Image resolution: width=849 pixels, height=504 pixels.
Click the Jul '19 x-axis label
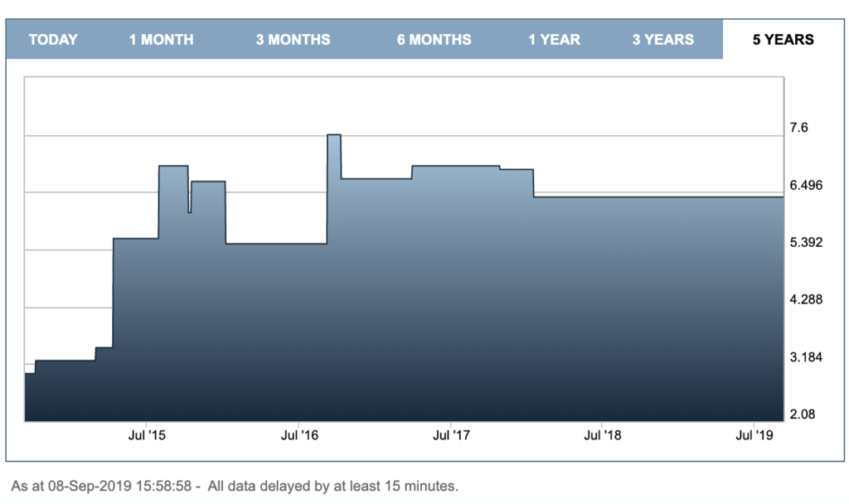point(754,435)
